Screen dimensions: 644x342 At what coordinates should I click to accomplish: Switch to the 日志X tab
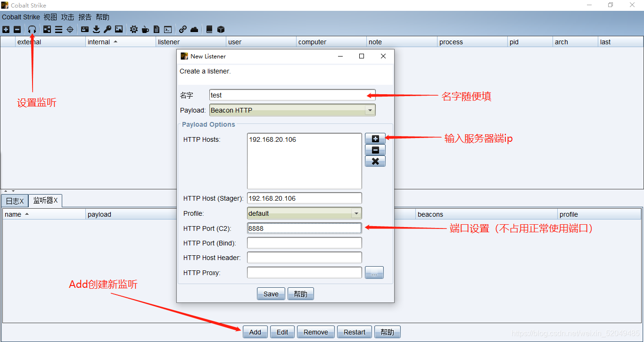click(15, 201)
